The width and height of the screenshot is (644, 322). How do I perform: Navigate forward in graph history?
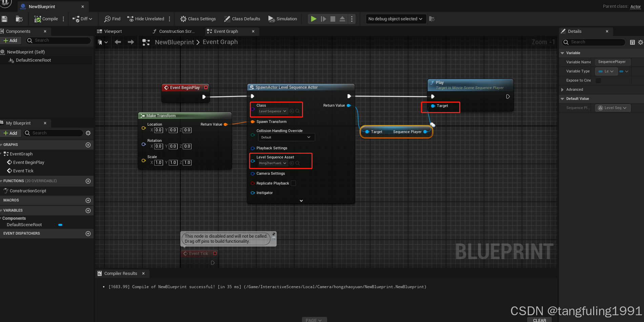[x=131, y=42]
